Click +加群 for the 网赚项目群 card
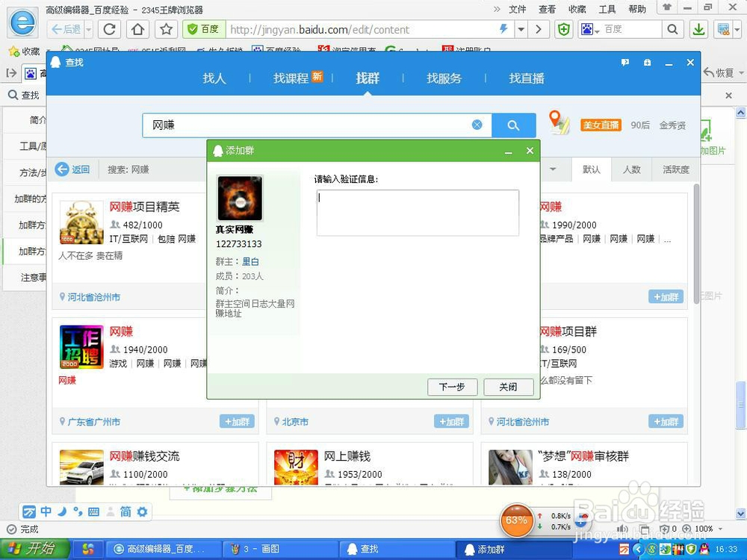Screen dimensions: 747x560 (666, 421)
